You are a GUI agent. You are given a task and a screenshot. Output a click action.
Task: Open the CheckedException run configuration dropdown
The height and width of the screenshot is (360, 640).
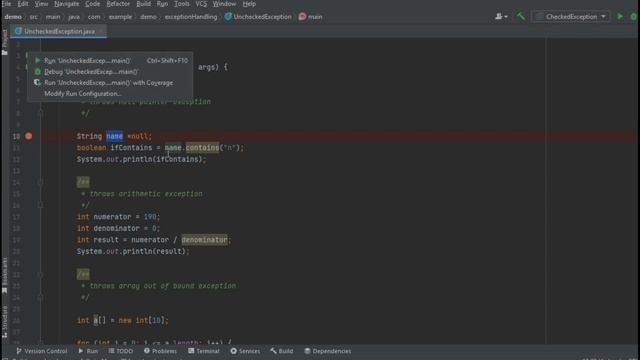click(x=571, y=17)
